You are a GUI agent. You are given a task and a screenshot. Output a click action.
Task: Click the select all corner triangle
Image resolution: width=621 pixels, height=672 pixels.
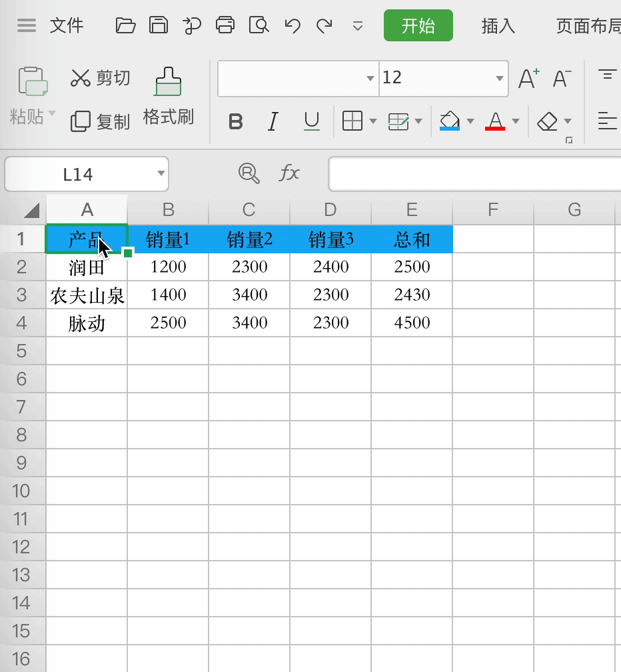pyautogui.click(x=32, y=210)
